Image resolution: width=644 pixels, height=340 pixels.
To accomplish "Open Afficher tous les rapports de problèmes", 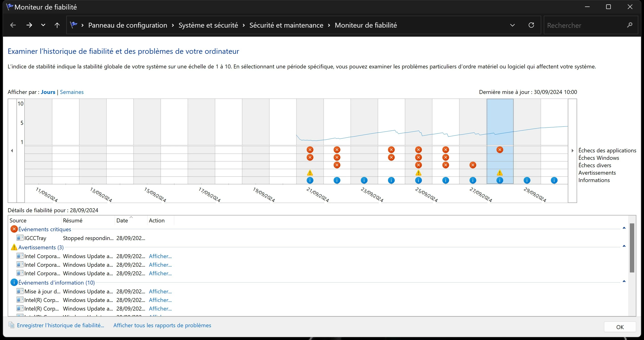I will click(162, 325).
